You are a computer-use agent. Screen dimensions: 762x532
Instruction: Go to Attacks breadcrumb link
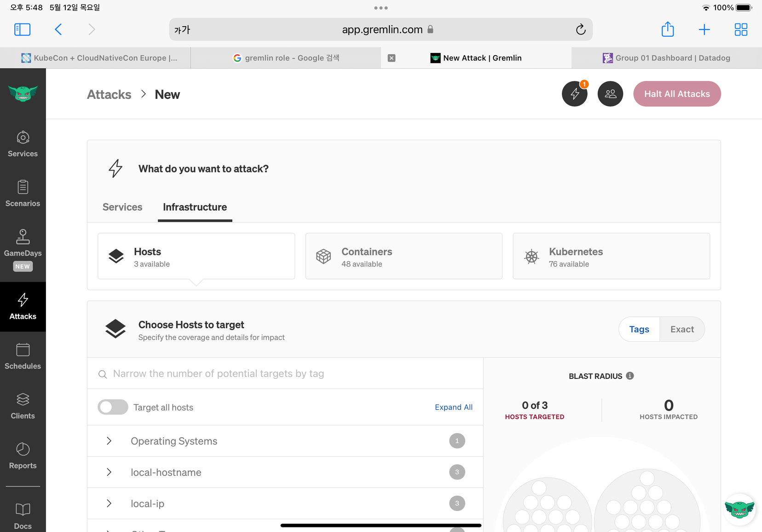[109, 94]
